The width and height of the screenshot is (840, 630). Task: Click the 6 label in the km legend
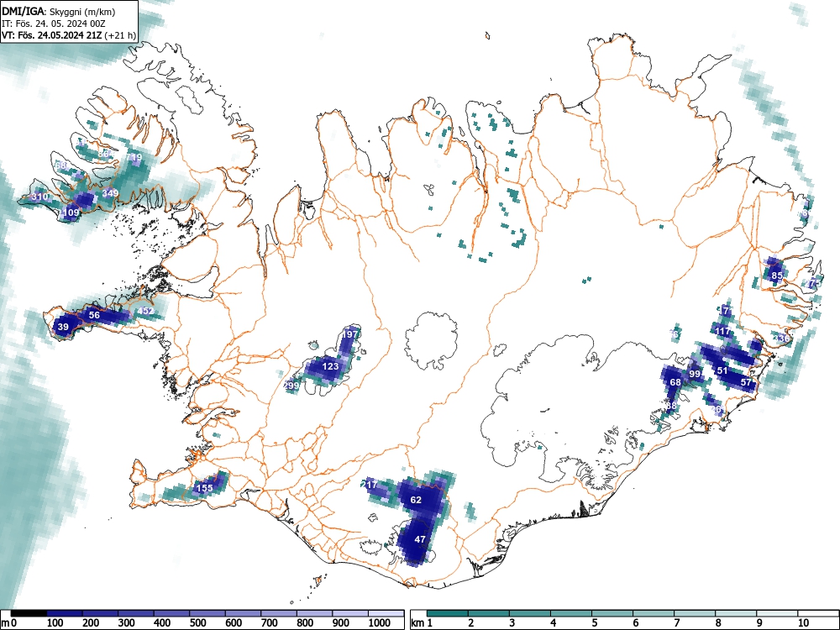coord(636,623)
